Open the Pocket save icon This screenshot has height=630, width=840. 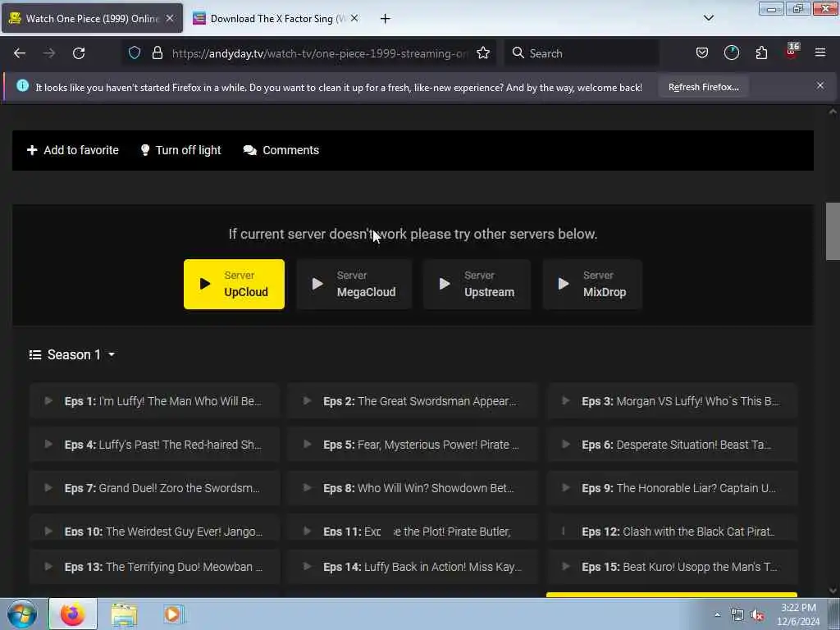tap(702, 52)
